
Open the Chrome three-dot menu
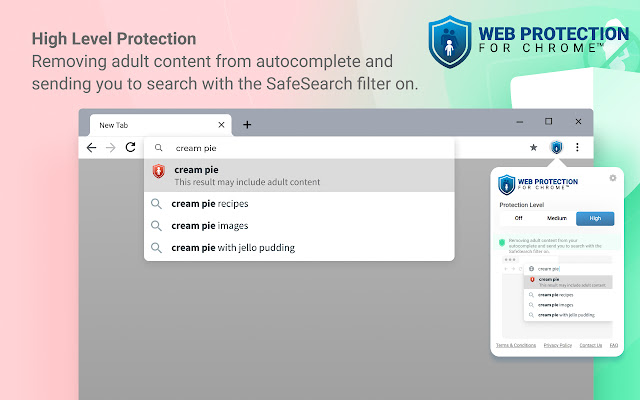click(x=577, y=147)
